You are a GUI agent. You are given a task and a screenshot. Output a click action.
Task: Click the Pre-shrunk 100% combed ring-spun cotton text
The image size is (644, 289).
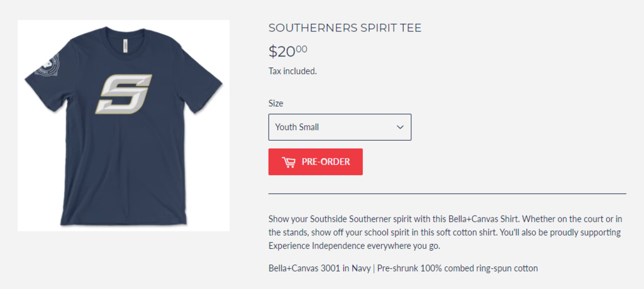pyautogui.click(x=458, y=268)
